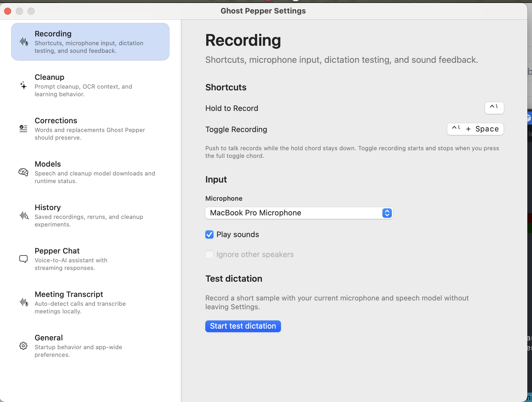Click the Pepper Chat speech bubble icon

pyautogui.click(x=23, y=259)
